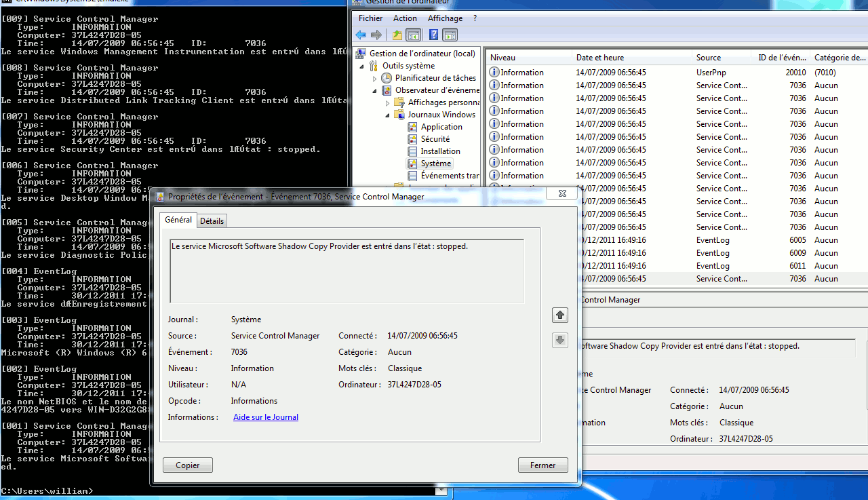Click the Help question-mark toolbar icon
Image resolution: width=868 pixels, height=500 pixels.
(x=433, y=35)
